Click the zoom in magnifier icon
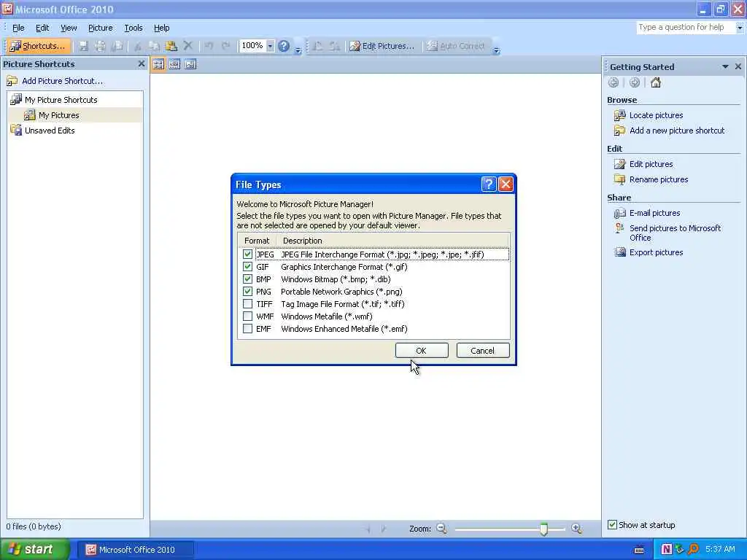The width and height of the screenshot is (747, 560). coord(576,529)
